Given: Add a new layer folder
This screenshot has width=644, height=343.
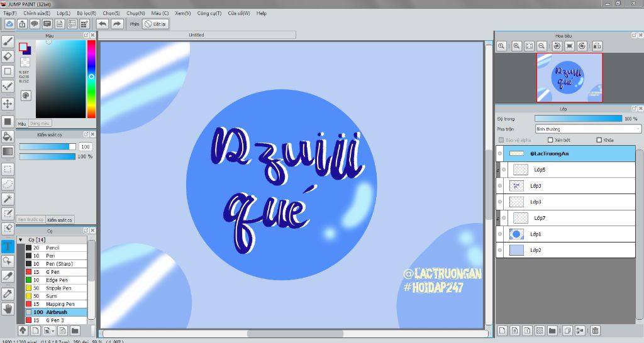Looking at the screenshot, I should point(552,330).
